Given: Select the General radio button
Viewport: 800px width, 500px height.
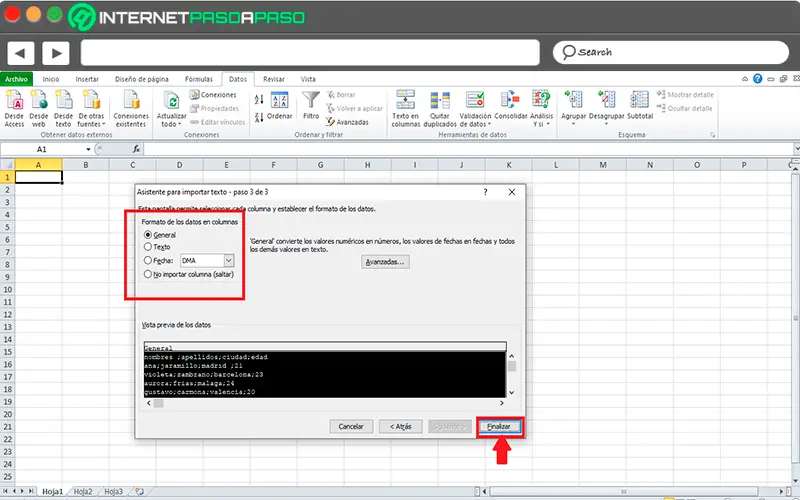Looking at the screenshot, I should [x=148, y=235].
